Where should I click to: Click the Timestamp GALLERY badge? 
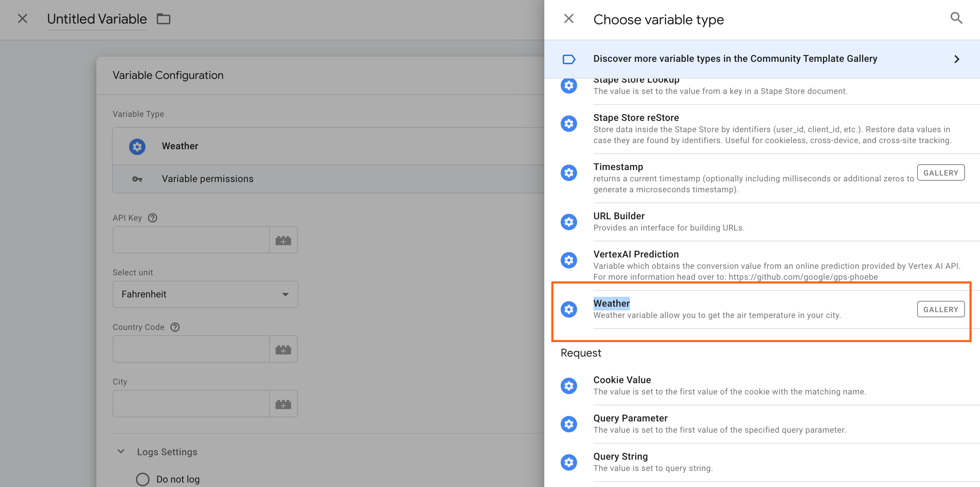tap(940, 173)
